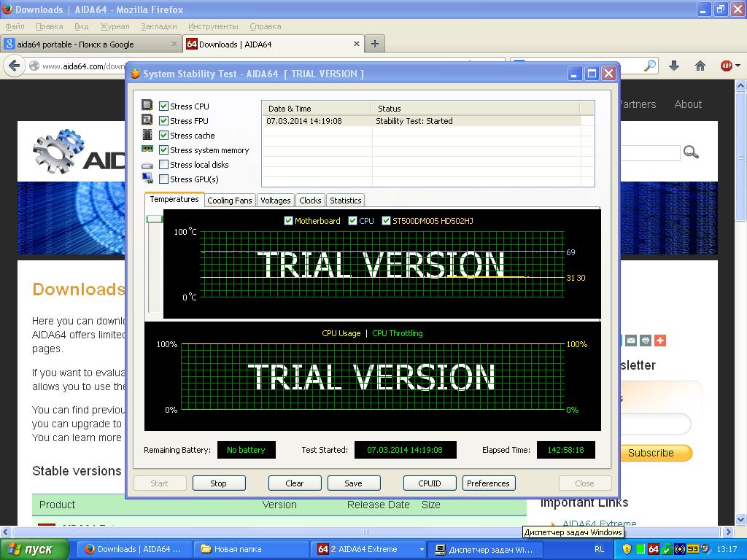Click the Firefox search bar magnifier icon
Screen dimensions: 747x560
tap(650, 66)
